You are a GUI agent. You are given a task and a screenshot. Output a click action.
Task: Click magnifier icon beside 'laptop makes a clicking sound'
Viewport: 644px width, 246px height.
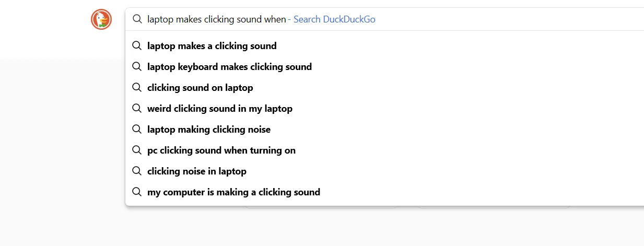(137, 46)
